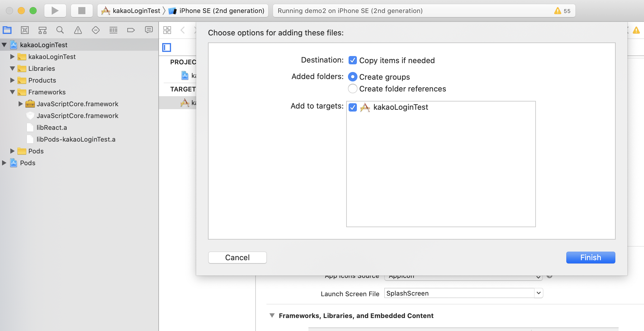Expand the Pods folder under kakaoLoginTest

12,151
